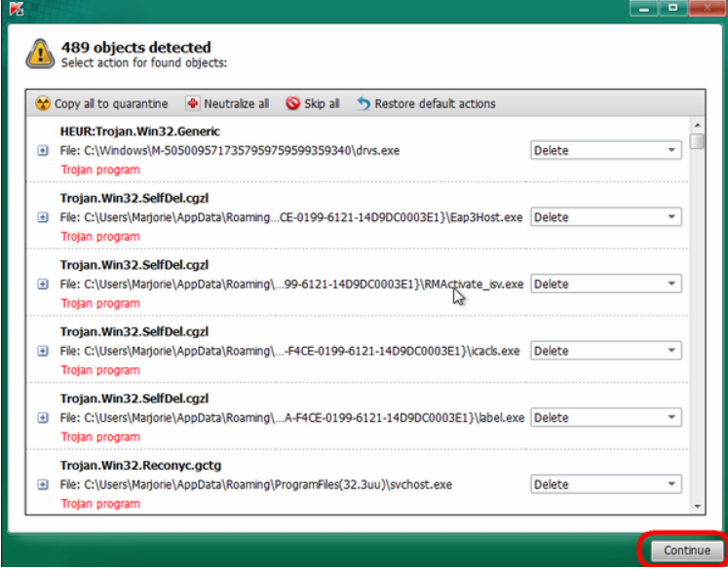Select HEUR:Trojan.Win32.Generic threat name

coord(139,132)
